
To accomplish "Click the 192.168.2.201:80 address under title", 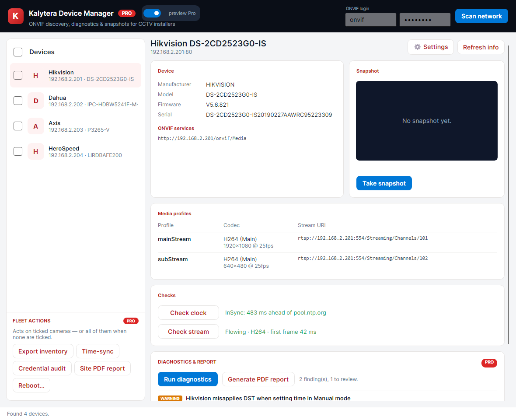I will (x=171, y=52).
